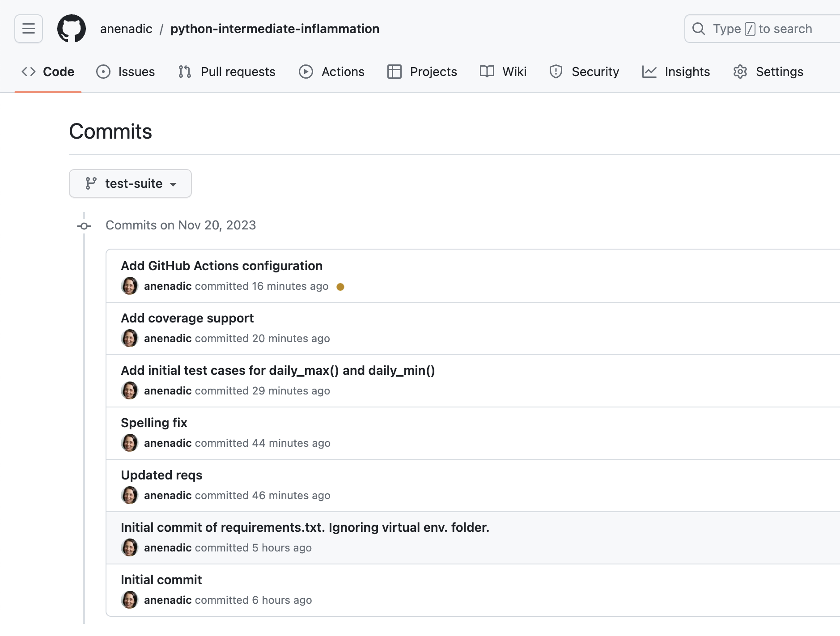Open the Security shield icon
This screenshot has height=636, width=840.
(x=556, y=72)
